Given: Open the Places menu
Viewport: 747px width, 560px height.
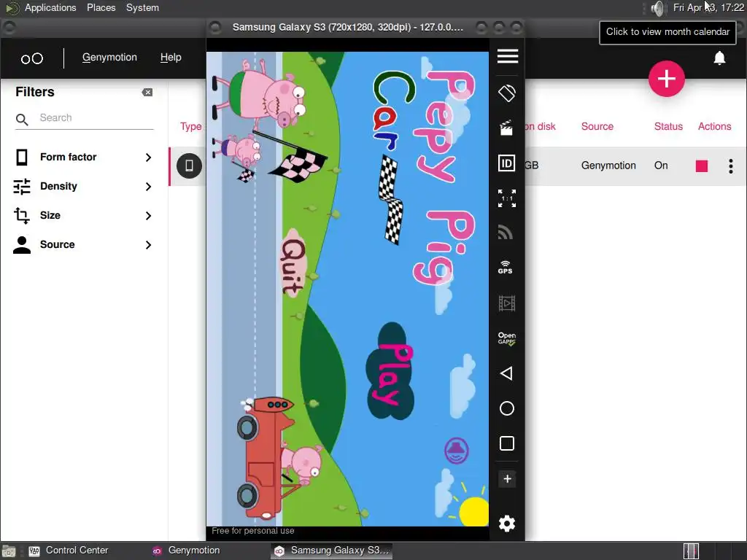Looking at the screenshot, I should pyautogui.click(x=101, y=7).
